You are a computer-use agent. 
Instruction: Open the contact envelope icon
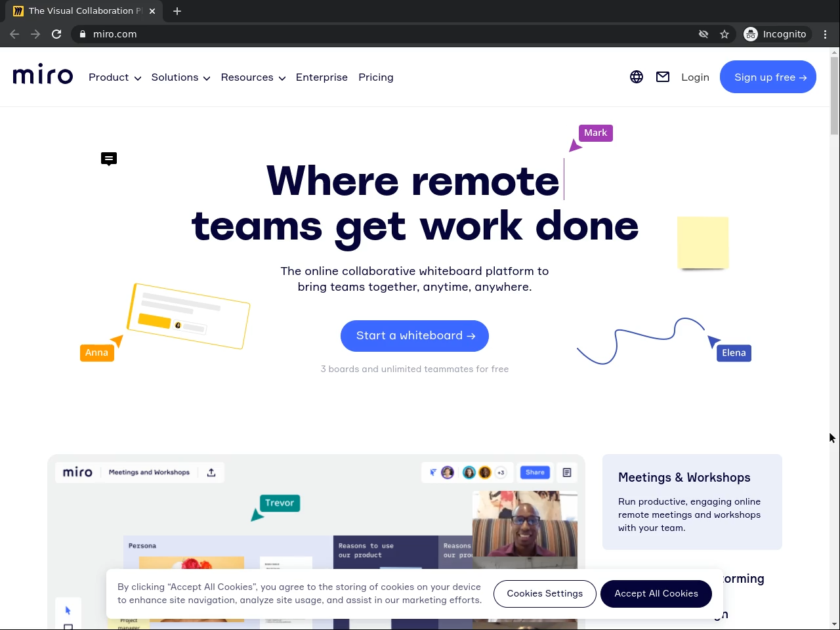(x=663, y=77)
